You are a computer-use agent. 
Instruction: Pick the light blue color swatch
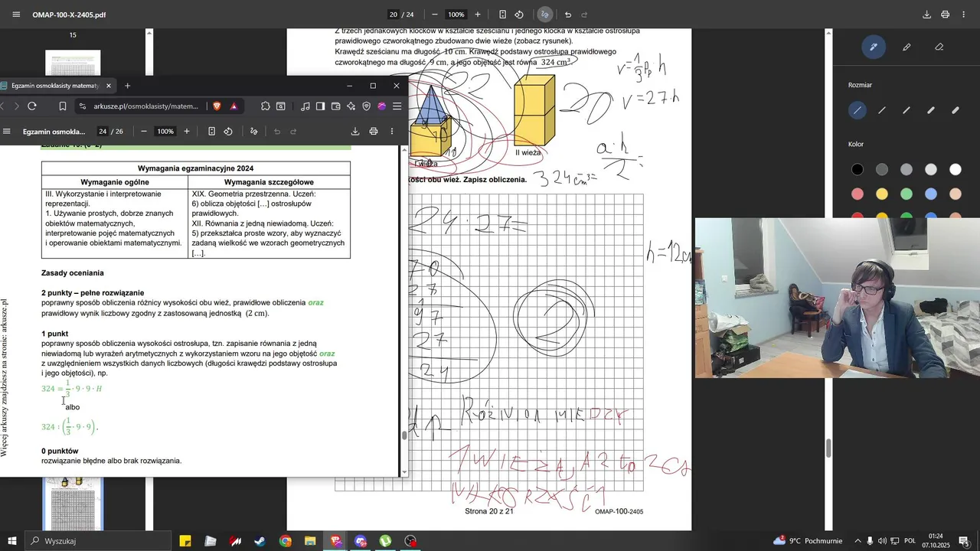coord(931,194)
